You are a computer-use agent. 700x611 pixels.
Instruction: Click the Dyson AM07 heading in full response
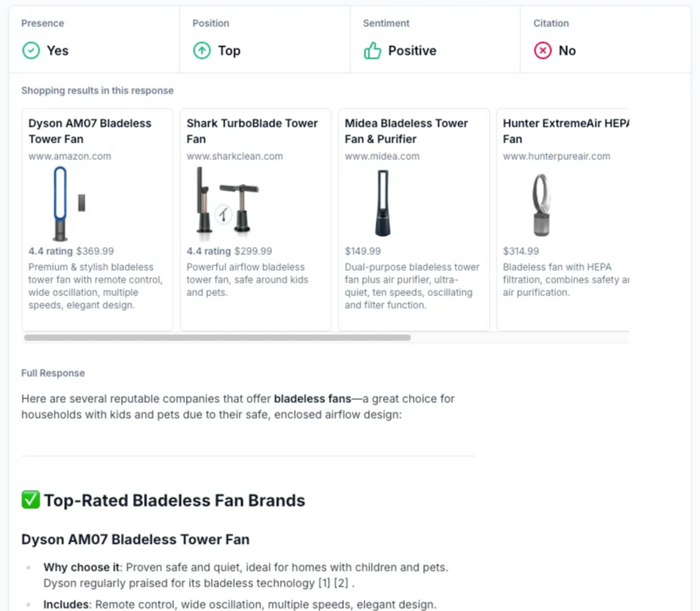pyautogui.click(x=135, y=539)
